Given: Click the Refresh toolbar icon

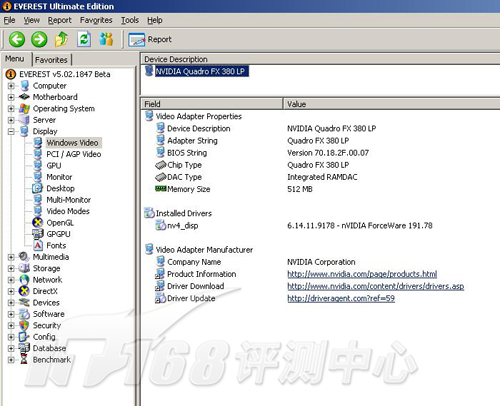Looking at the screenshot, I should click(84, 39).
